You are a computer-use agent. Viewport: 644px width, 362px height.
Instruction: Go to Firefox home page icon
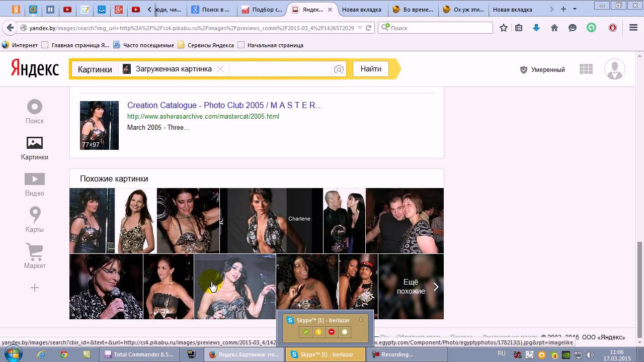[554, 28]
